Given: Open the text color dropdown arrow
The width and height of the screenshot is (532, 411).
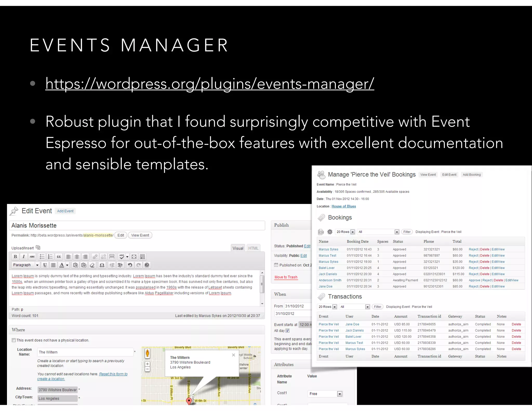Looking at the screenshot, I should click(x=67, y=265).
